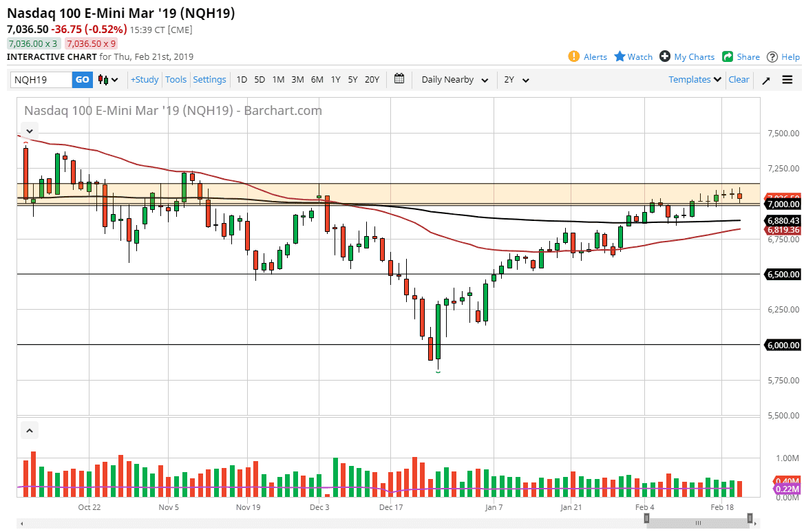Click the GO button

[x=82, y=80]
